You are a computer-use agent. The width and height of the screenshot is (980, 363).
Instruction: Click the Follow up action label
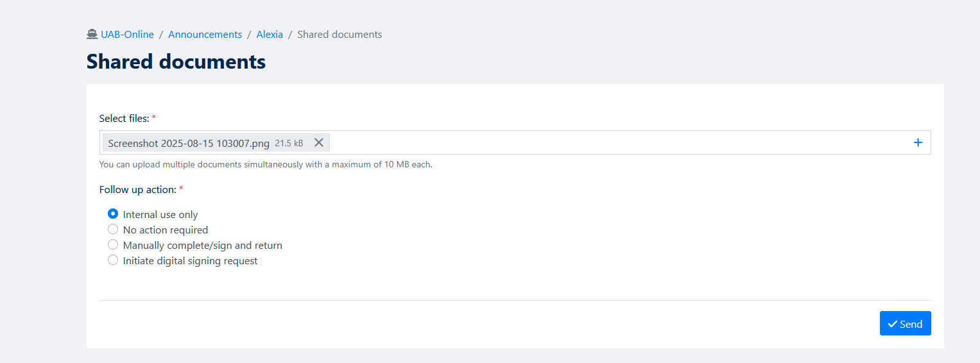tap(137, 190)
